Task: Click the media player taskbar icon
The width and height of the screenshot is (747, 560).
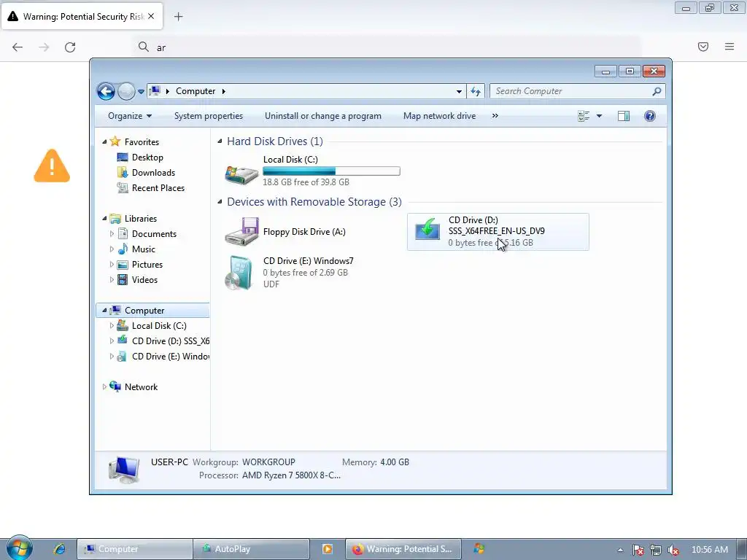Action: point(328,549)
